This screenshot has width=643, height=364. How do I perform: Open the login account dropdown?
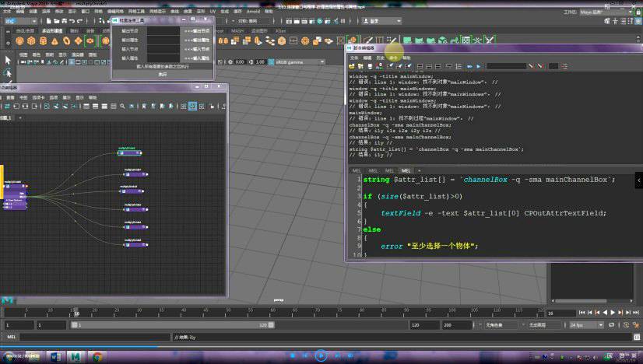[382, 21]
